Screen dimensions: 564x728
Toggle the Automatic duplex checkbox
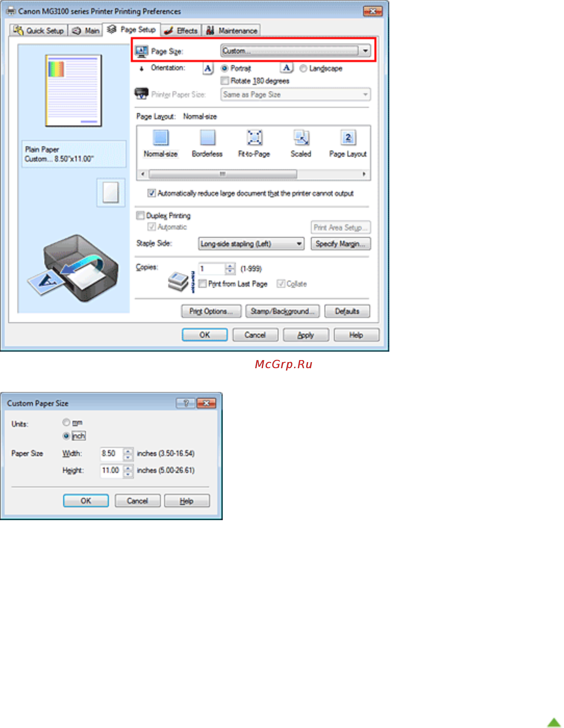click(x=152, y=227)
